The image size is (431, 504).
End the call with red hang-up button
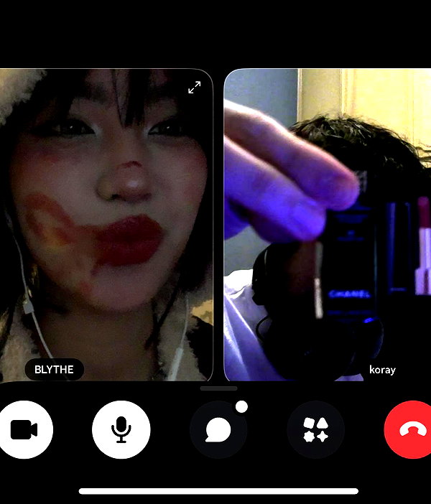click(409, 430)
